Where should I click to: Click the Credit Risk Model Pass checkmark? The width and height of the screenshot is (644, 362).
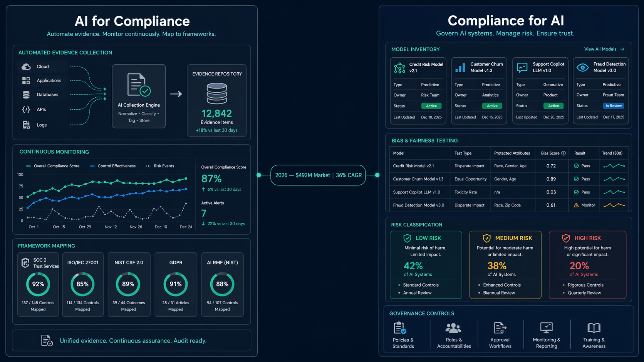(576, 166)
